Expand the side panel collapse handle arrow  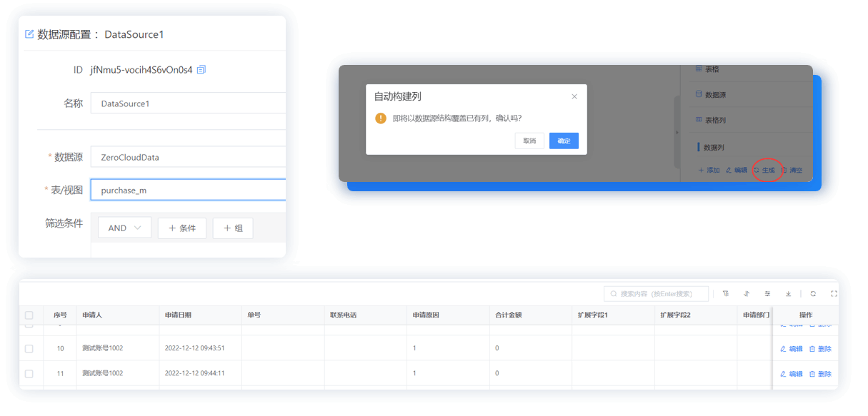click(x=677, y=132)
